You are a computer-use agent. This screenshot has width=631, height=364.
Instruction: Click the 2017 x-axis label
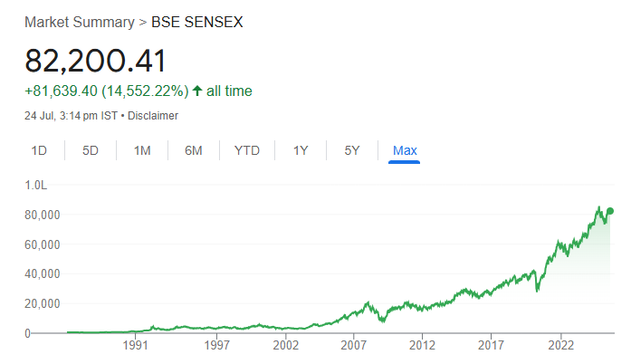[491, 345]
